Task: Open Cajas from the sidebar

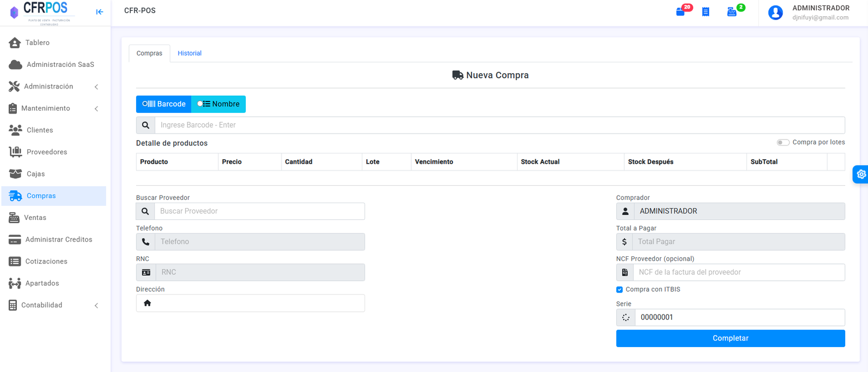Action: pos(54,174)
